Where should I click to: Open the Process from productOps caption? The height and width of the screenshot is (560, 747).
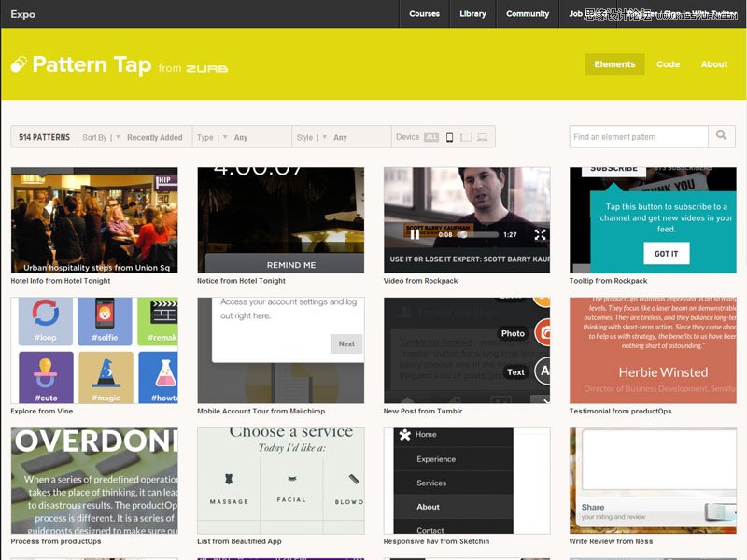click(56, 541)
